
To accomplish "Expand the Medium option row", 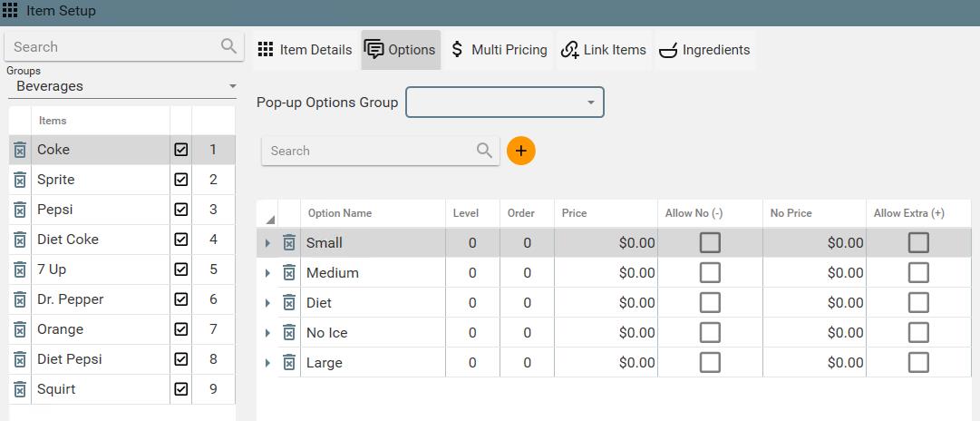I will click(267, 273).
